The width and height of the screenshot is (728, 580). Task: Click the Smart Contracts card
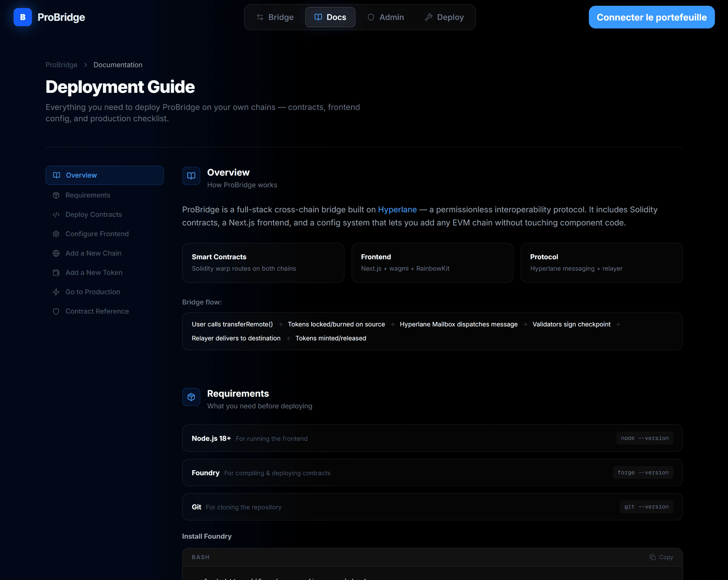click(x=263, y=263)
